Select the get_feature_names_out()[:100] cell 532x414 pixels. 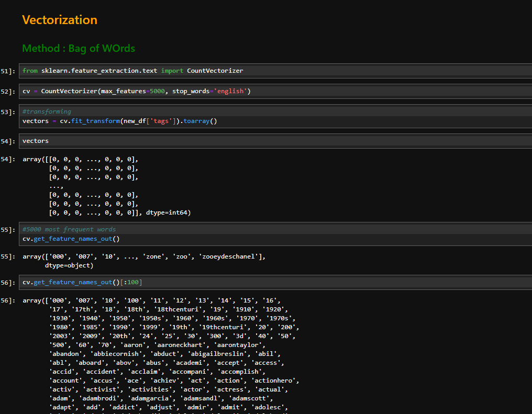[x=275, y=283]
